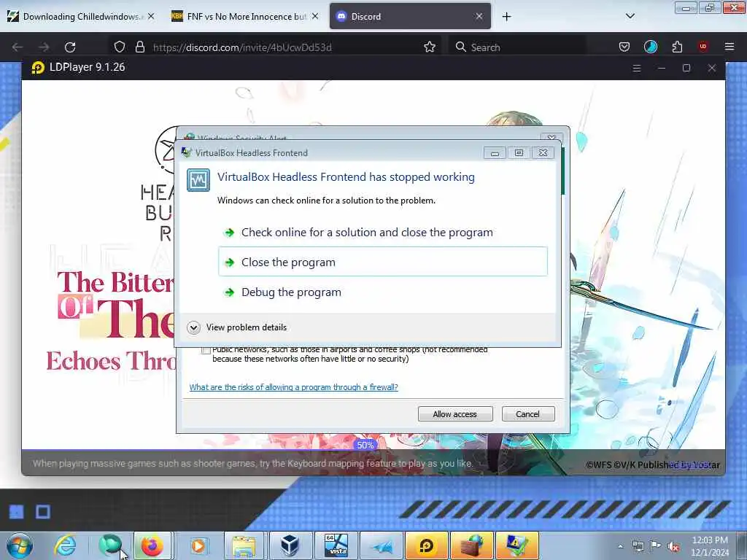The height and width of the screenshot is (560, 747).
Task: Click Cancel in Windows Security Alert
Action: click(x=528, y=414)
